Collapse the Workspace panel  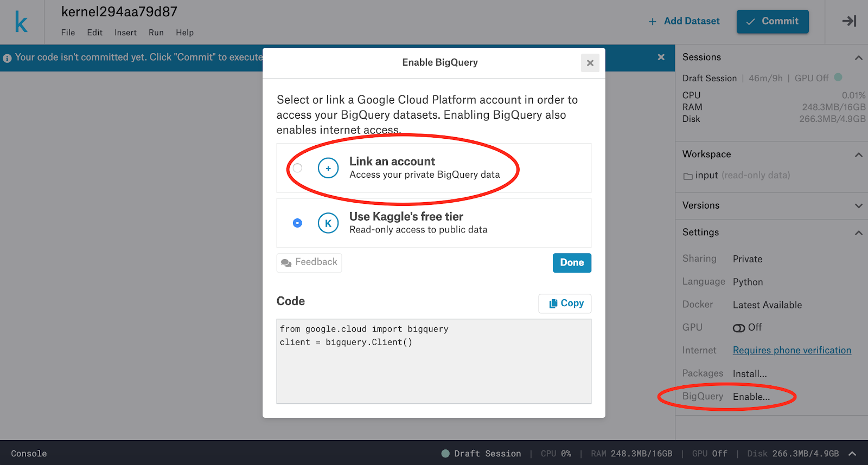[x=858, y=154]
